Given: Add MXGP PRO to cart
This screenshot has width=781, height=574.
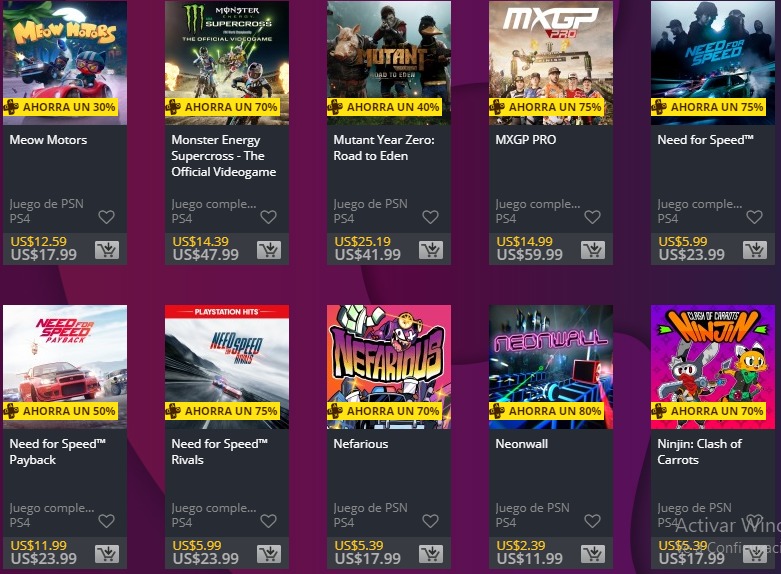Looking at the screenshot, I should pyautogui.click(x=593, y=250).
